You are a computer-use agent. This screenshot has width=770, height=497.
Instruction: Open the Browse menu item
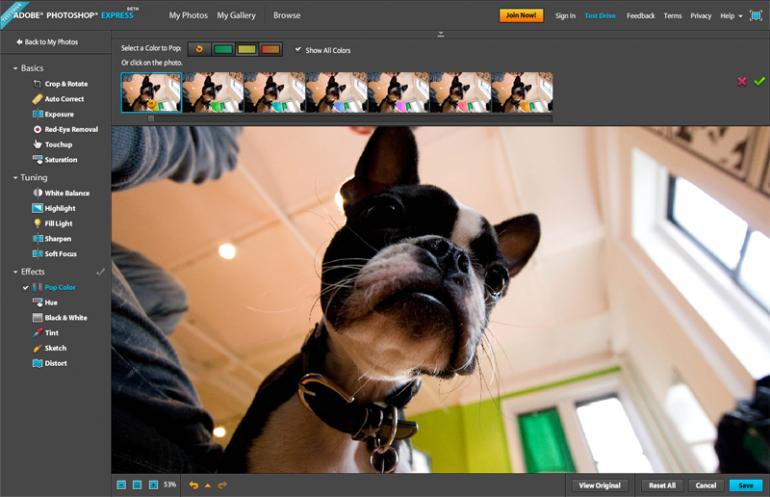[286, 16]
